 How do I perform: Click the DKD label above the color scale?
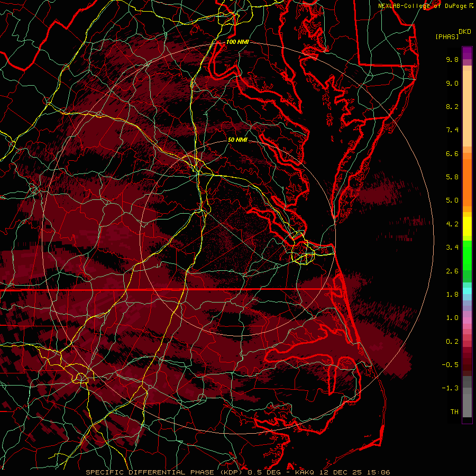(465, 32)
